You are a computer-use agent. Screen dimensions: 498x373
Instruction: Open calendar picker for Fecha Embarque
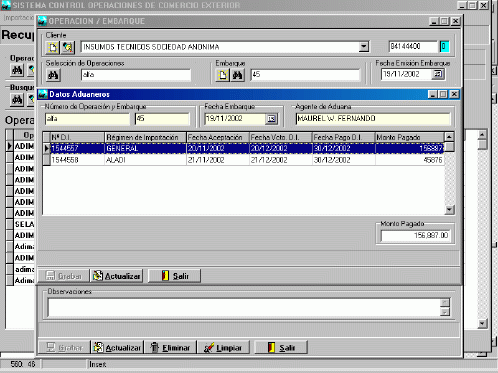click(x=271, y=119)
